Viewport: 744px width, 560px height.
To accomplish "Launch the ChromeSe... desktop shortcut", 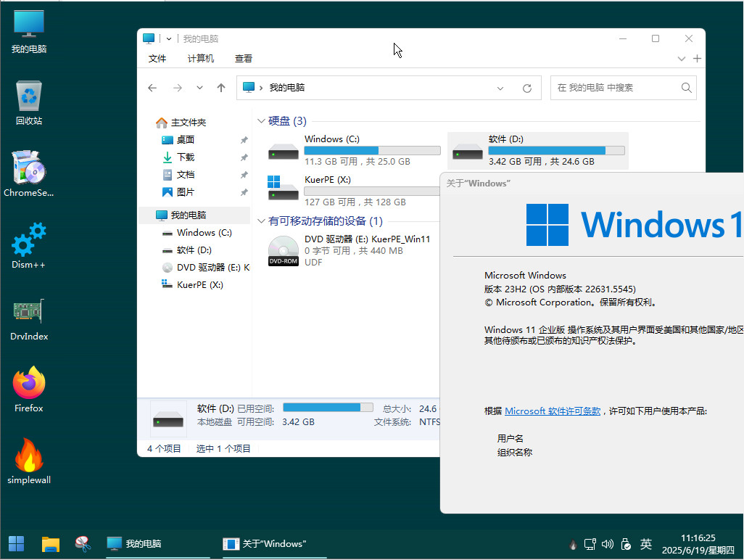I will [x=29, y=174].
